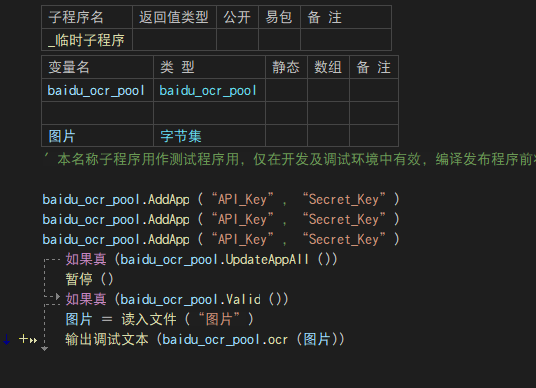Toggle the 公开 cell for _临时子程序
This screenshot has width=536, height=388.
click(238, 40)
